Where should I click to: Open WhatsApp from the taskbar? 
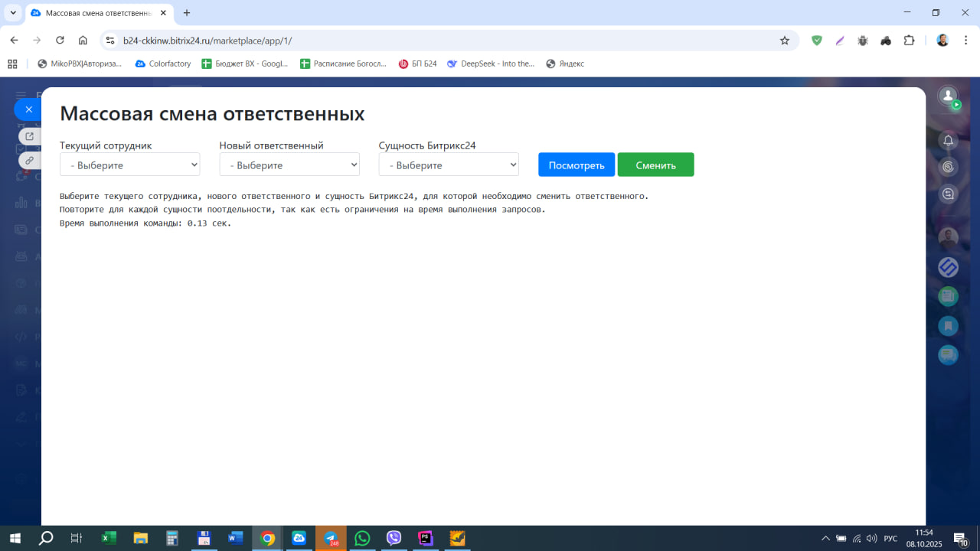(362, 538)
